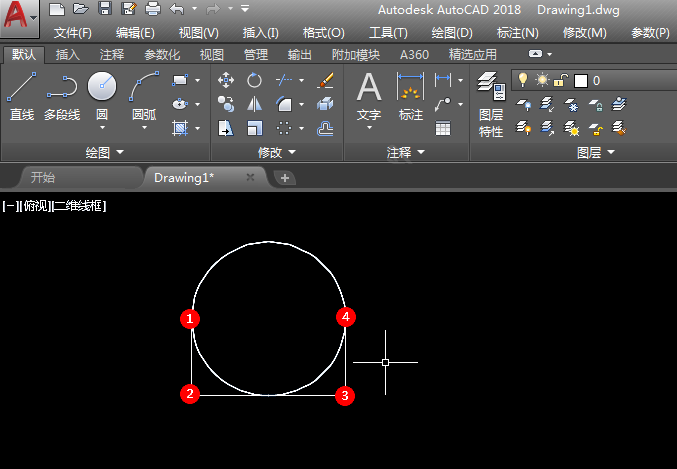Activate the Rotate tool icon
This screenshot has height=469, width=677.
(x=255, y=80)
